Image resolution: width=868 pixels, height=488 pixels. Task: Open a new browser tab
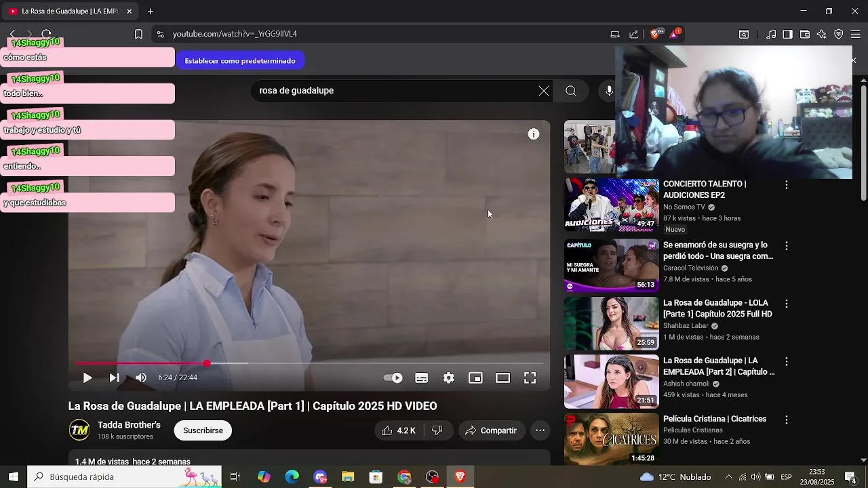[x=151, y=12]
